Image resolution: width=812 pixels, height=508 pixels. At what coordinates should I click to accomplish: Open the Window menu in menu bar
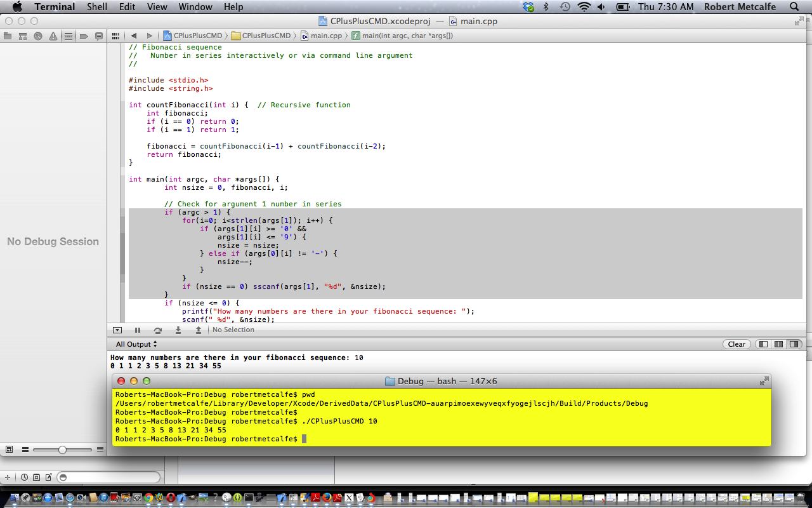(195, 7)
